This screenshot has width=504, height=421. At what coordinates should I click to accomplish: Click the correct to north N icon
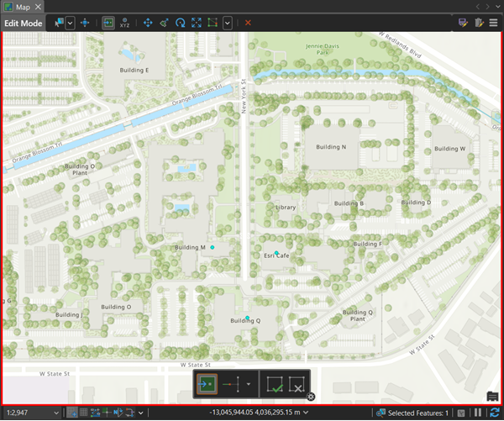coord(118,413)
